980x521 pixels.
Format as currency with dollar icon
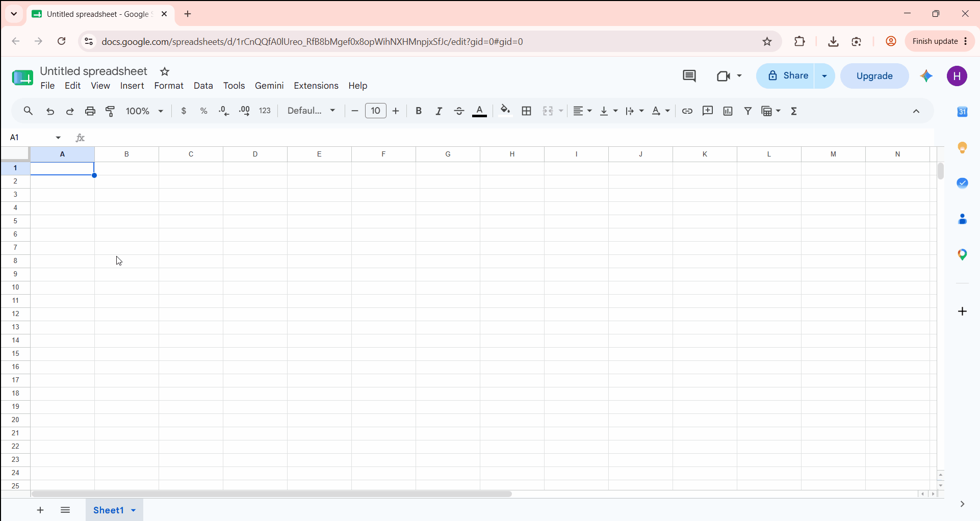(184, 111)
